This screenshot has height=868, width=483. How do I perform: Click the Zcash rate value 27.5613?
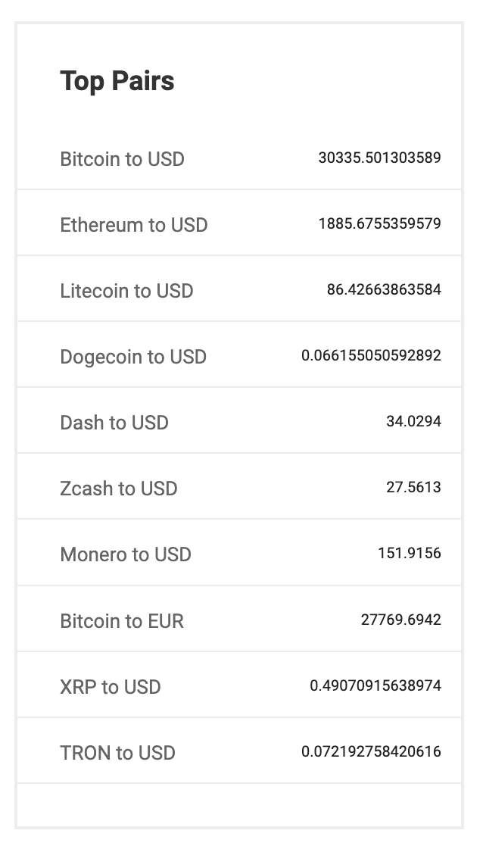[413, 488]
